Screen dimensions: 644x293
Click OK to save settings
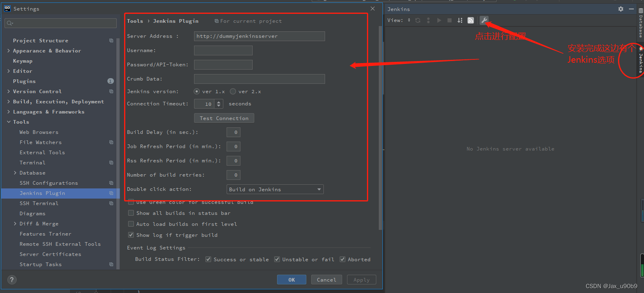292,280
